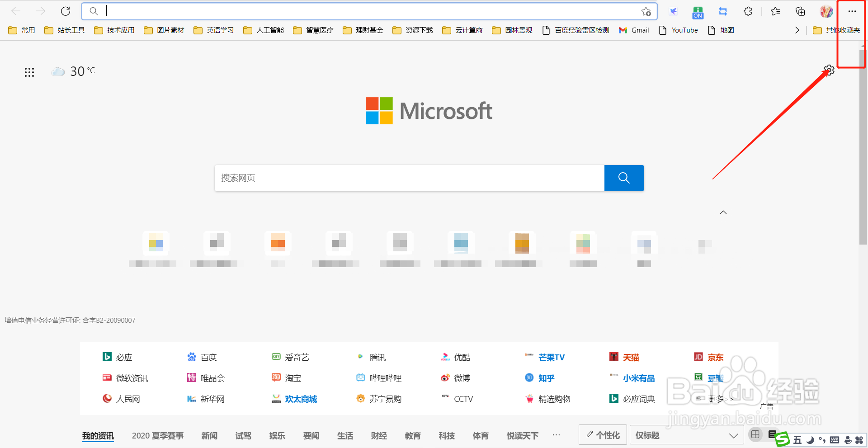This screenshot has height=448, width=868.
Task: Click the green ON extension icon
Action: (x=698, y=12)
